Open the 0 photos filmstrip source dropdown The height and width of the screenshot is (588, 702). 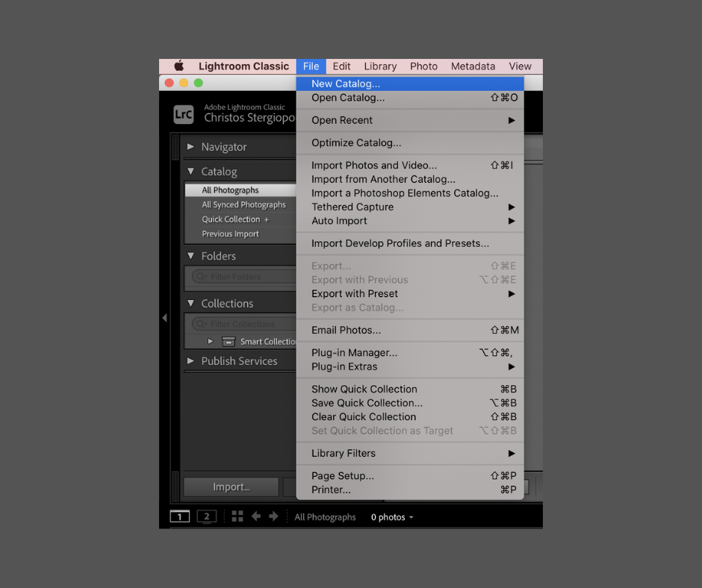coord(392,517)
